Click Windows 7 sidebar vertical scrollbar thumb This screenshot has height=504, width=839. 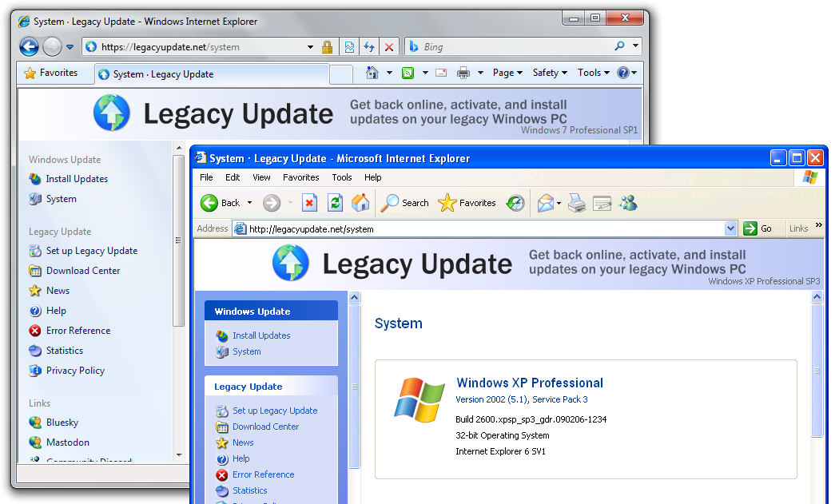(179, 240)
